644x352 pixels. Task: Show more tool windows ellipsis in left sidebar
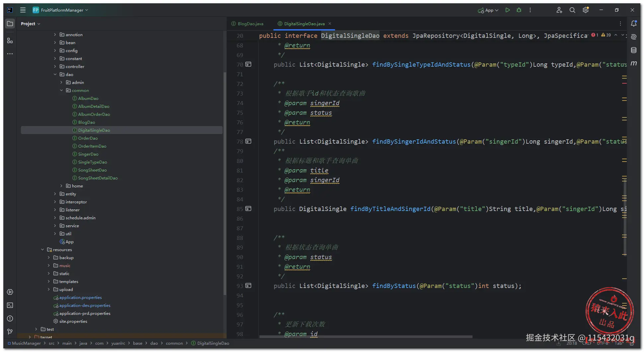pos(10,54)
